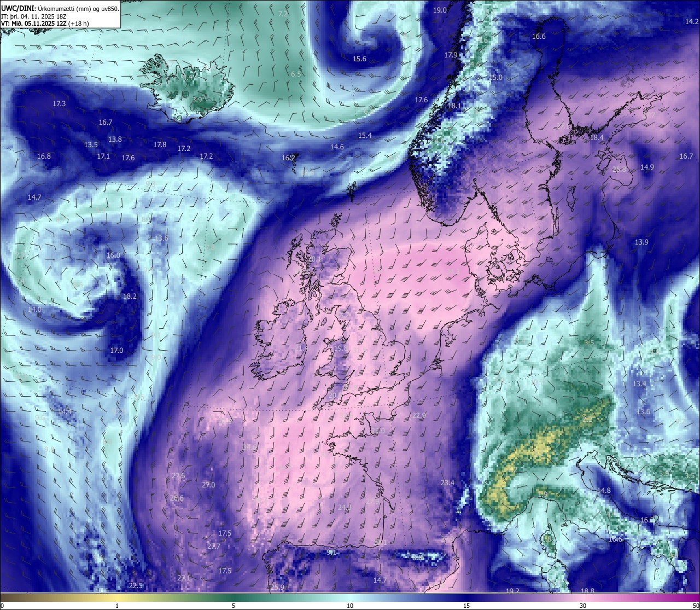Screen dimensions: 700x610
Task: Click the UWC/DINI map title text
Action: (x=60, y=9)
